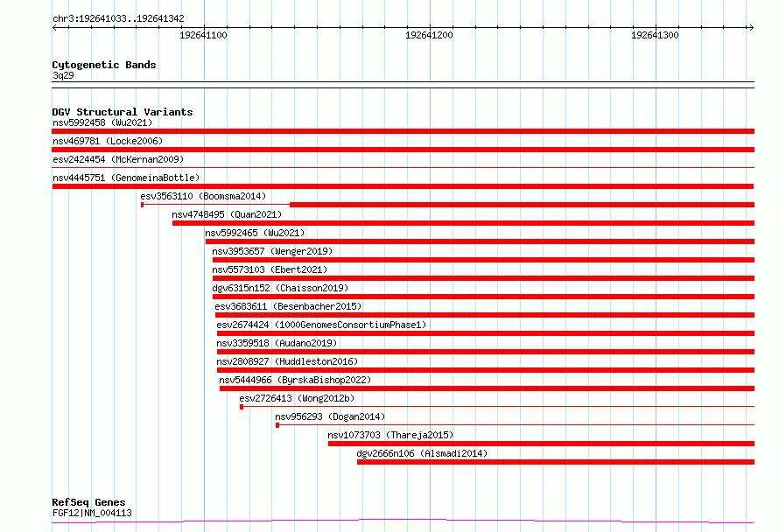Open nsv2808927 (Huddleston2016) label
Screen dimensions: 779x532
tap(287, 361)
